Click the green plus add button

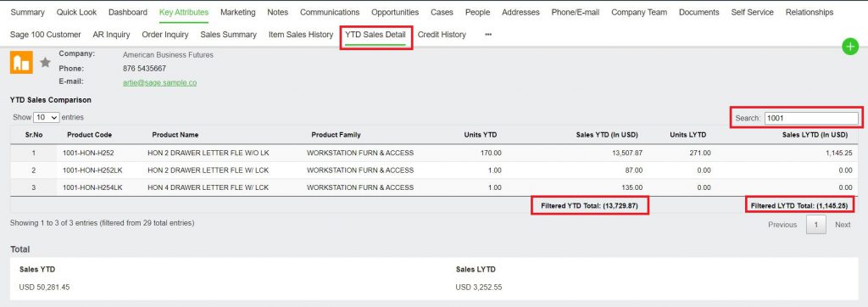pos(849,47)
